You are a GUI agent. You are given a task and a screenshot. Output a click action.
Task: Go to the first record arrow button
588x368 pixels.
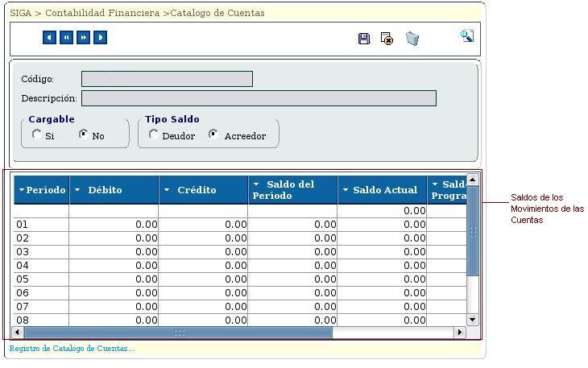coord(49,38)
